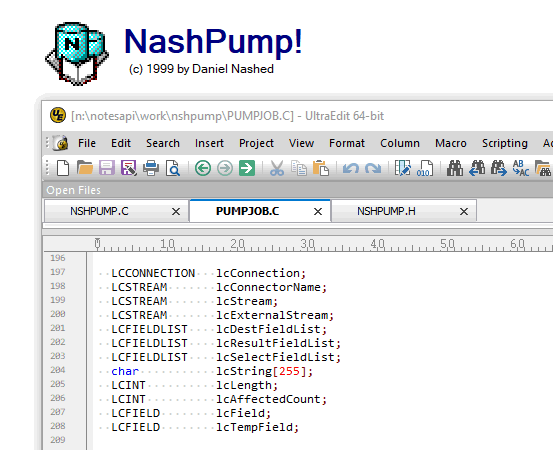
Task: Click the New file toolbar icon
Action: click(63, 168)
